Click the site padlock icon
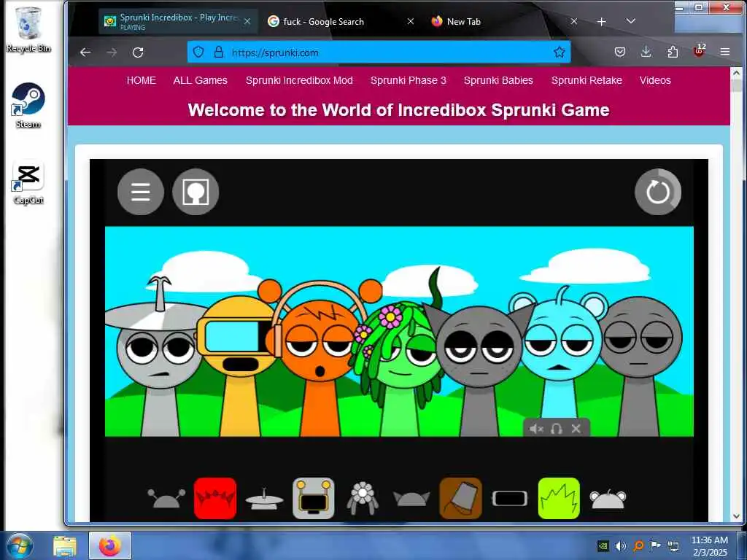 (219, 52)
